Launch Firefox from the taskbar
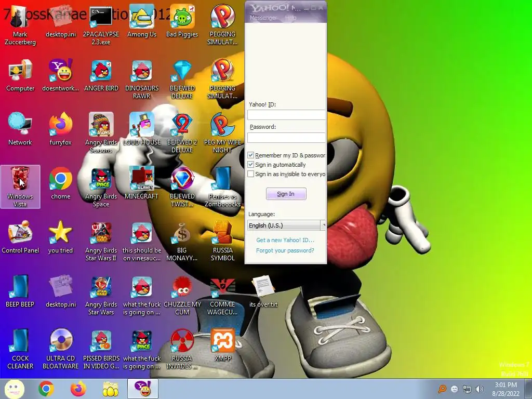Screen dimensions: 532x399 78,389
